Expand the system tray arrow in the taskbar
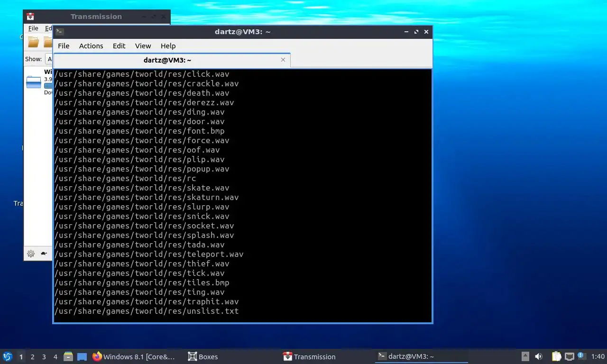The width and height of the screenshot is (607, 364). coord(525,356)
